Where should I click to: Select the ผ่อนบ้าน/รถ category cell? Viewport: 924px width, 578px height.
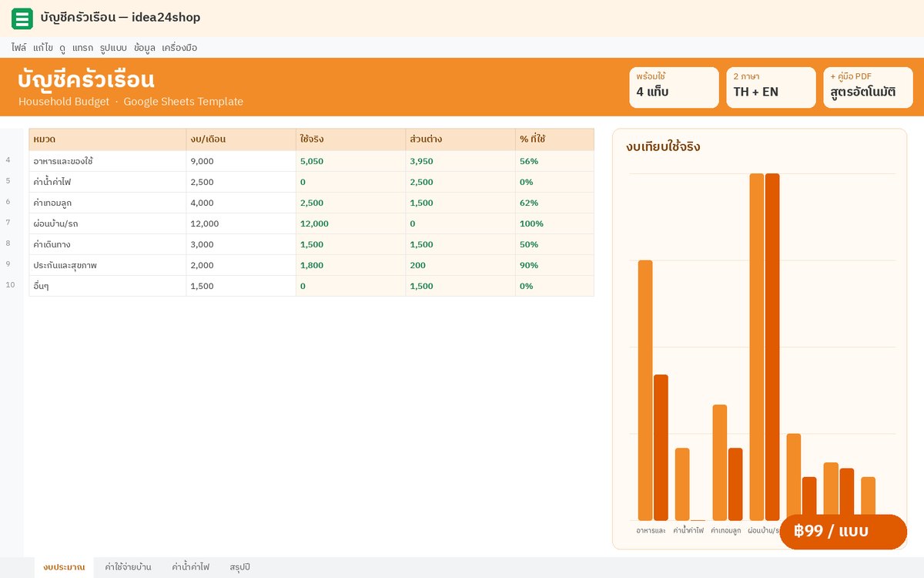[x=108, y=223]
